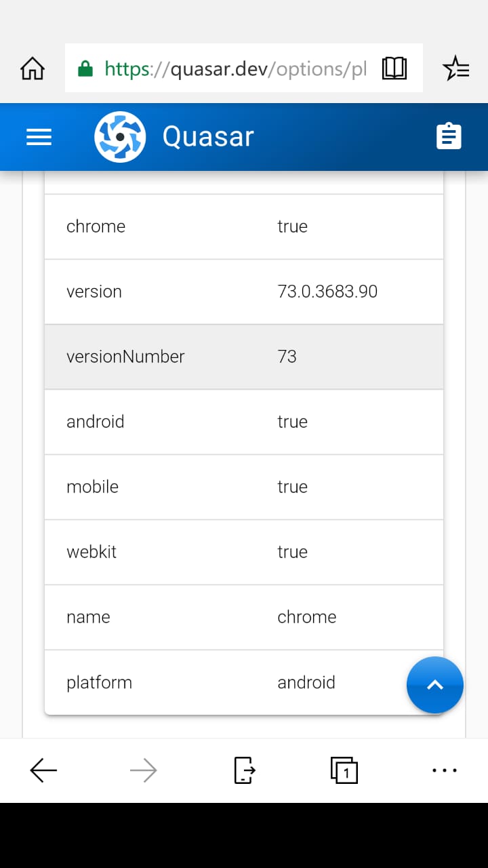Image resolution: width=488 pixels, height=868 pixels.
Task: Open the three-dot more options menu
Action: click(x=444, y=770)
